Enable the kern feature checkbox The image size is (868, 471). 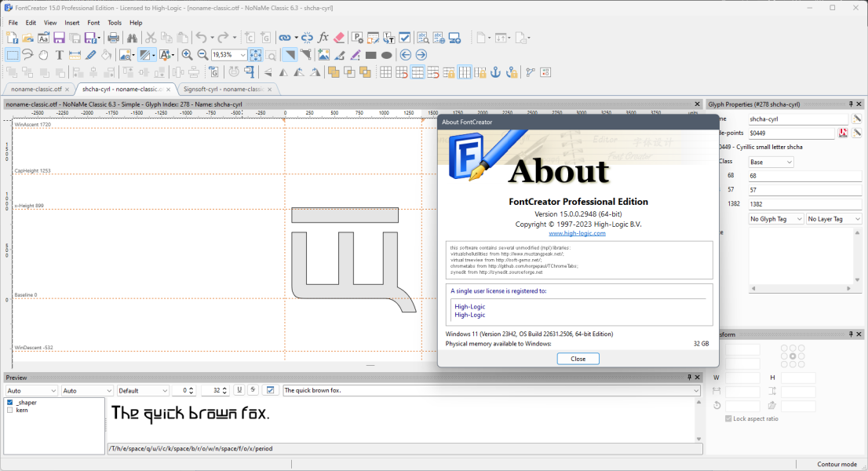(10, 410)
